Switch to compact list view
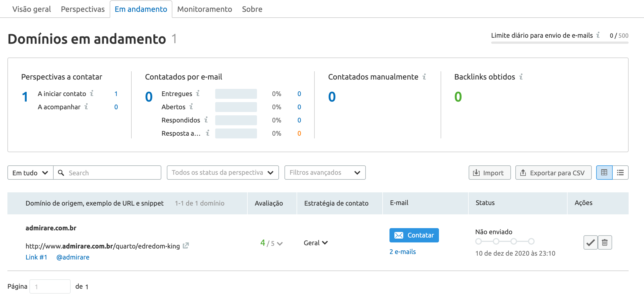Screen dimensions: 644x306 tap(620, 173)
